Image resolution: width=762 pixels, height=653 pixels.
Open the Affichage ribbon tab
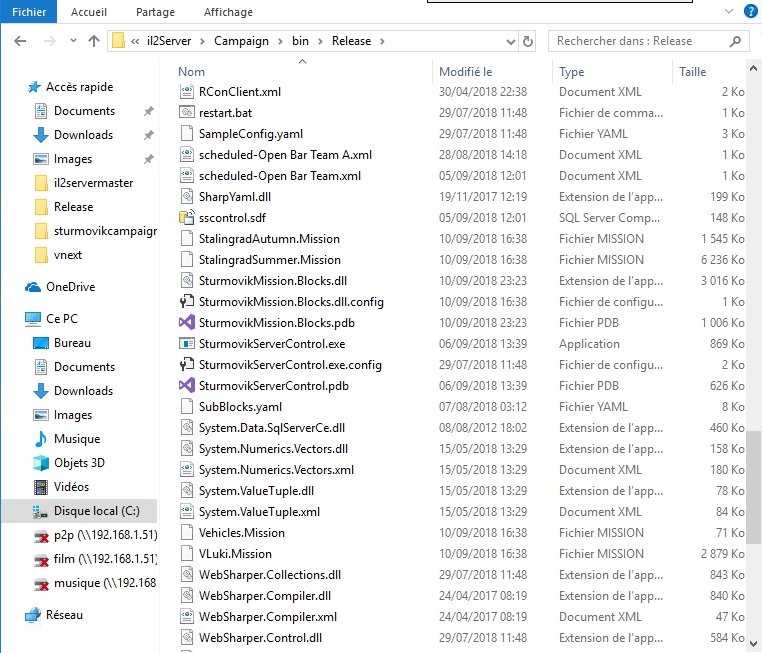(x=228, y=12)
